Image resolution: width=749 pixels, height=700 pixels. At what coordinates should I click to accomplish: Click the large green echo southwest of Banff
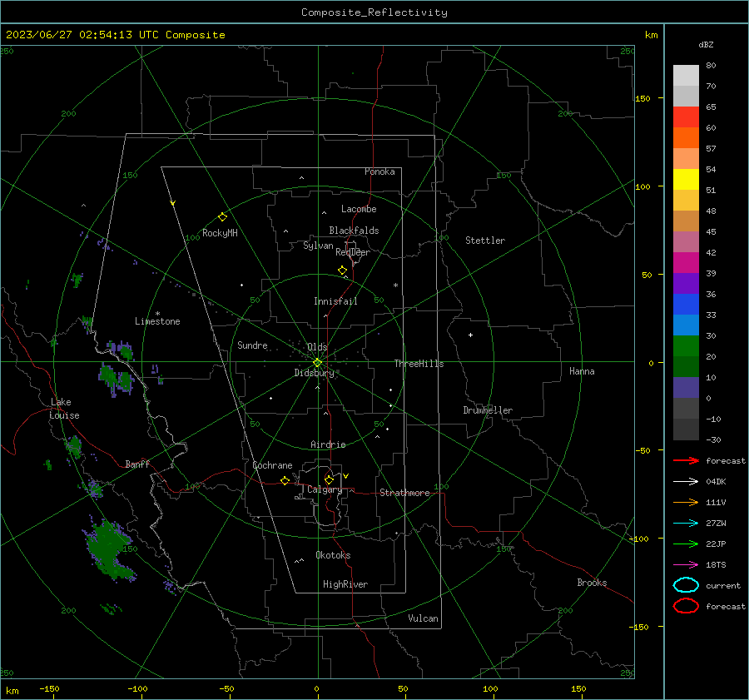point(109,551)
